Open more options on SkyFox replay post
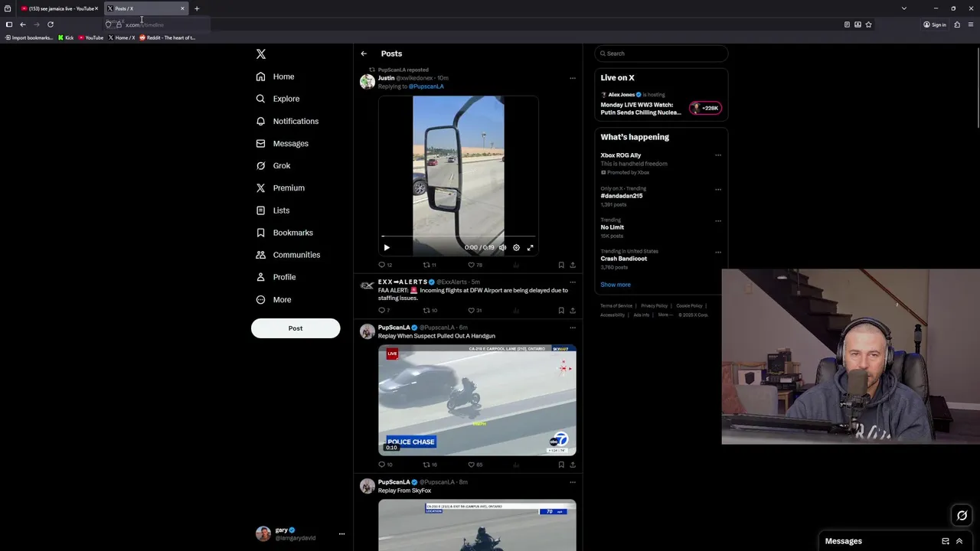 point(572,482)
